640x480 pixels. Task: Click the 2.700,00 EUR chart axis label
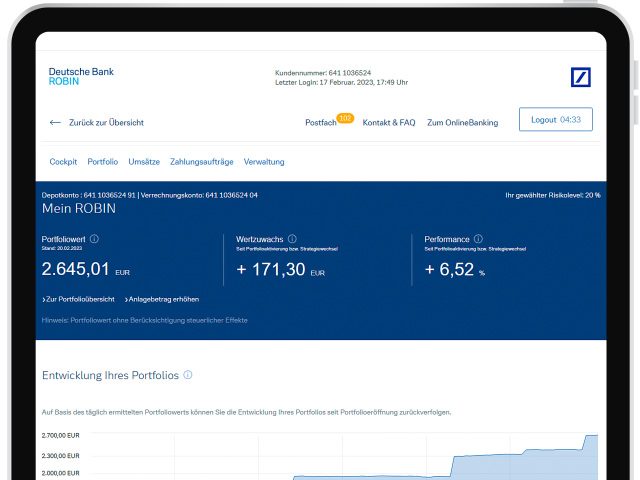tap(60, 436)
